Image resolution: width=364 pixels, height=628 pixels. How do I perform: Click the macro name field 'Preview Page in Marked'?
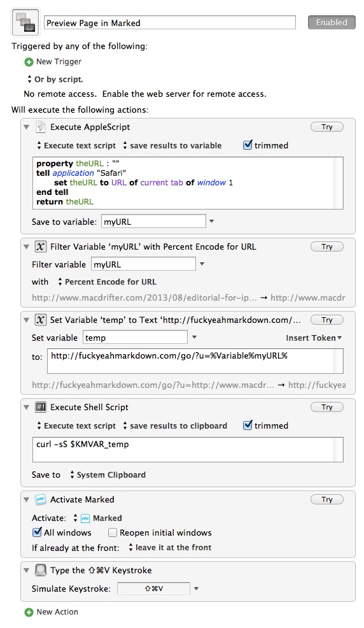point(170,23)
